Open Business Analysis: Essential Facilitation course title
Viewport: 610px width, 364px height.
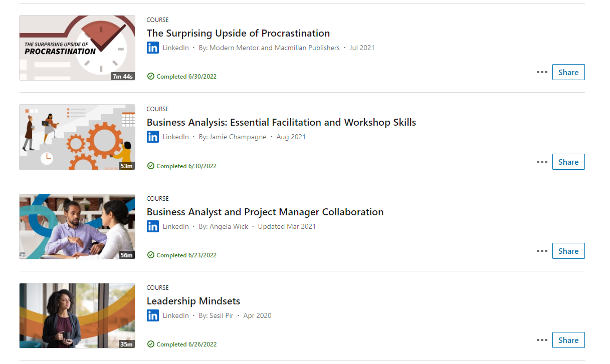[281, 123]
